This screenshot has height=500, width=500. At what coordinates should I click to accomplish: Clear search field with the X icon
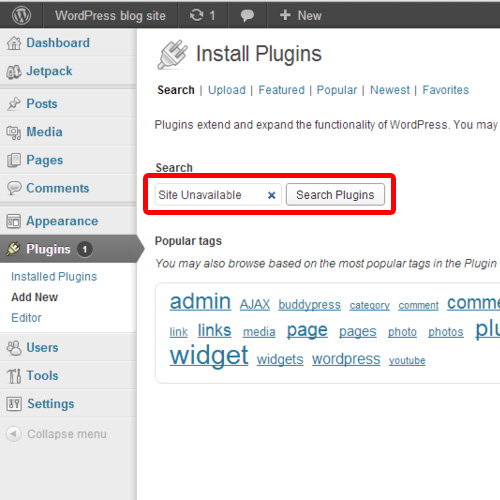click(272, 195)
